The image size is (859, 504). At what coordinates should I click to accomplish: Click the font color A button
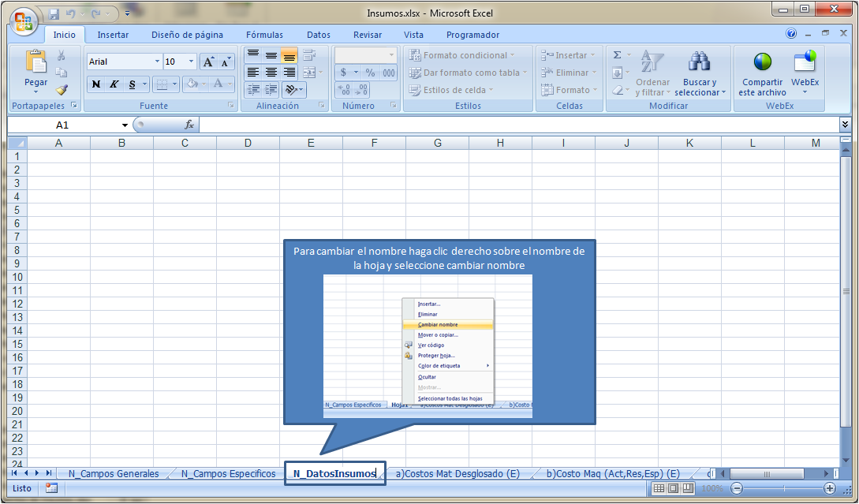218,84
